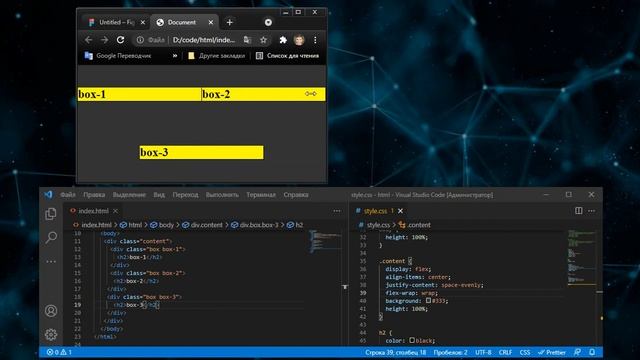
Task: Split the style.css editor right
Action: [x=579, y=211]
